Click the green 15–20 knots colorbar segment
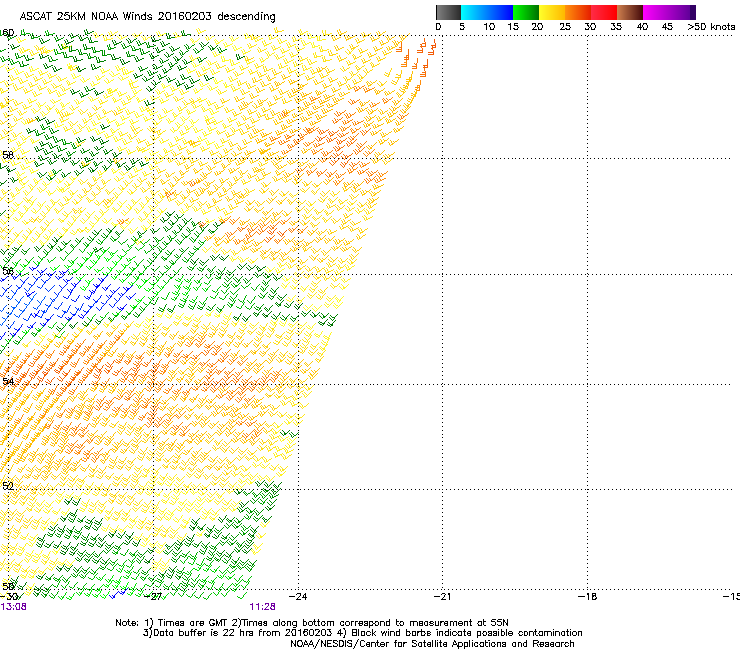 point(526,12)
